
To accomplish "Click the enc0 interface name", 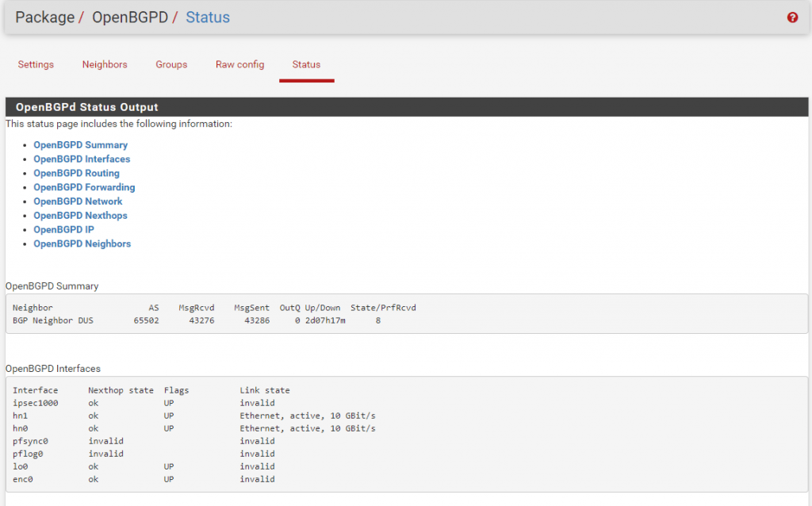I will click(x=23, y=479).
